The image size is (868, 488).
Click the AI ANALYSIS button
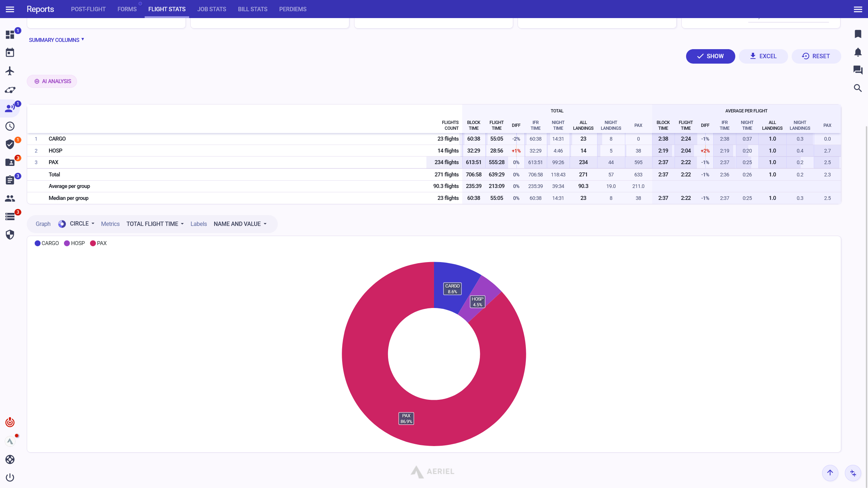(x=52, y=81)
